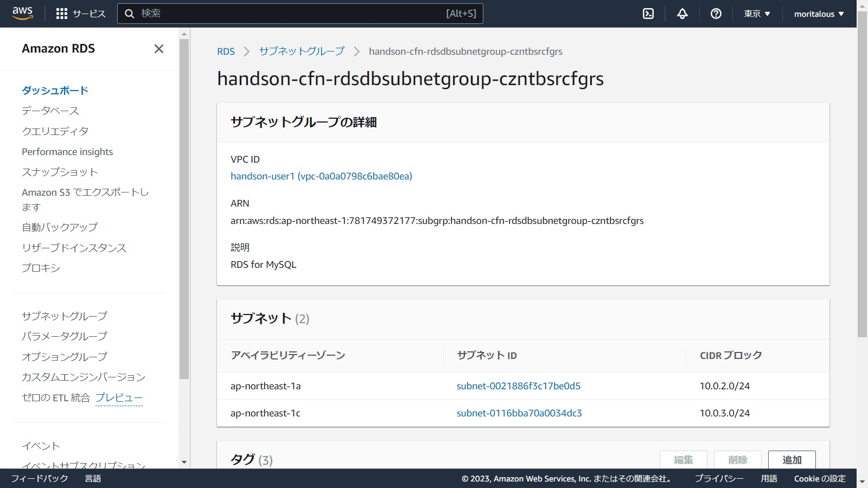868x488 pixels.
Task: Open the プレビュー link beside ゼロの ETL 統合
Action: coord(119,397)
